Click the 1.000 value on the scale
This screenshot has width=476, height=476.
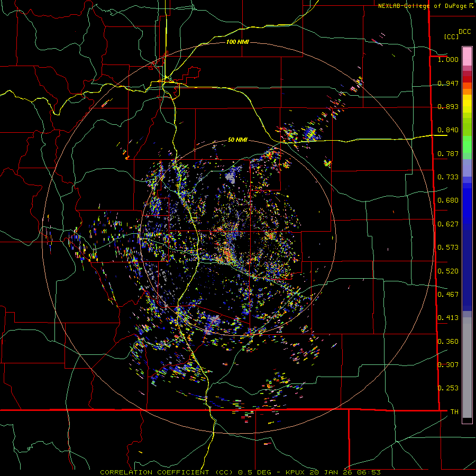448,59
